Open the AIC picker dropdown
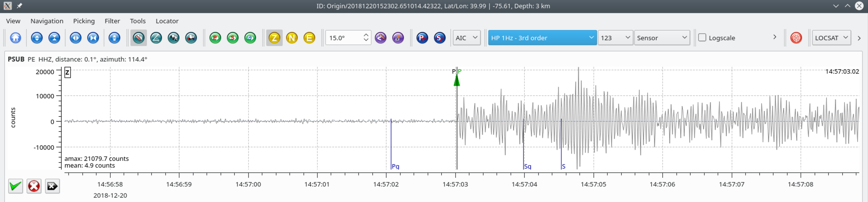 tap(467, 38)
